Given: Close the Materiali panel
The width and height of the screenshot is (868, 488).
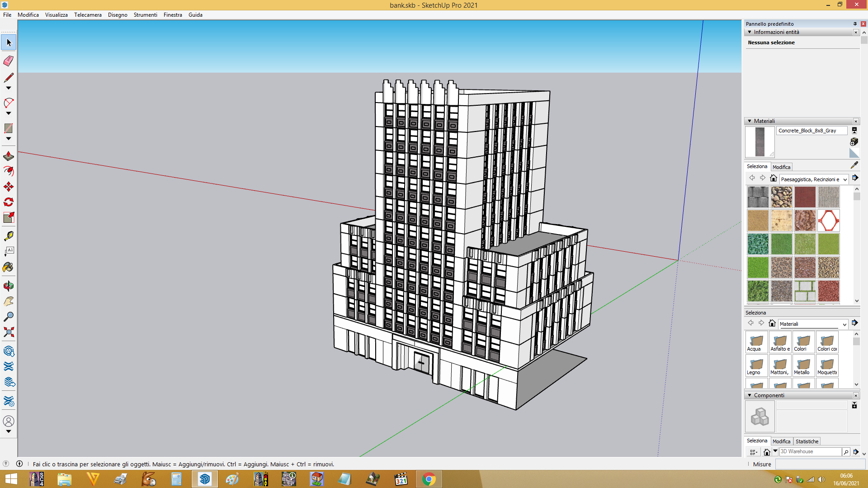Looking at the screenshot, I should tap(856, 121).
